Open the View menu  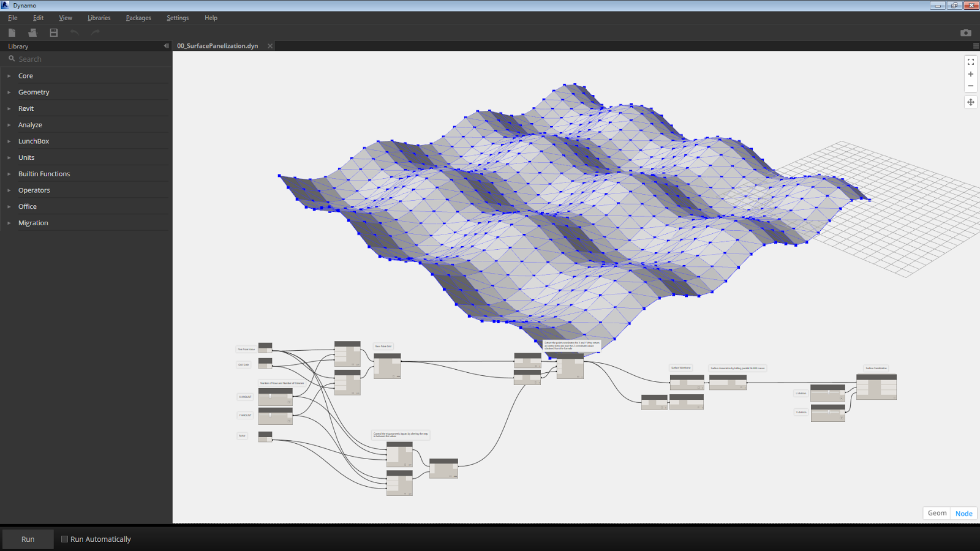click(x=66, y=18)
